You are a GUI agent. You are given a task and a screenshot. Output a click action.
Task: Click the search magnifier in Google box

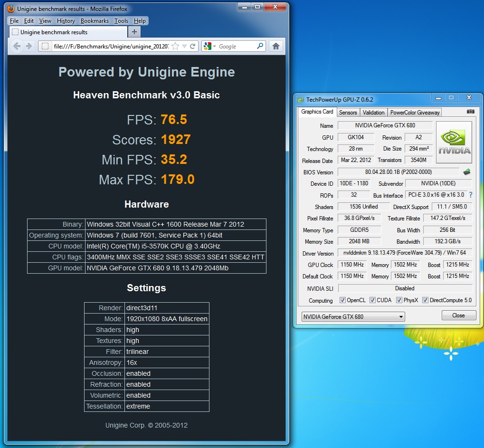tap(260, 46)
